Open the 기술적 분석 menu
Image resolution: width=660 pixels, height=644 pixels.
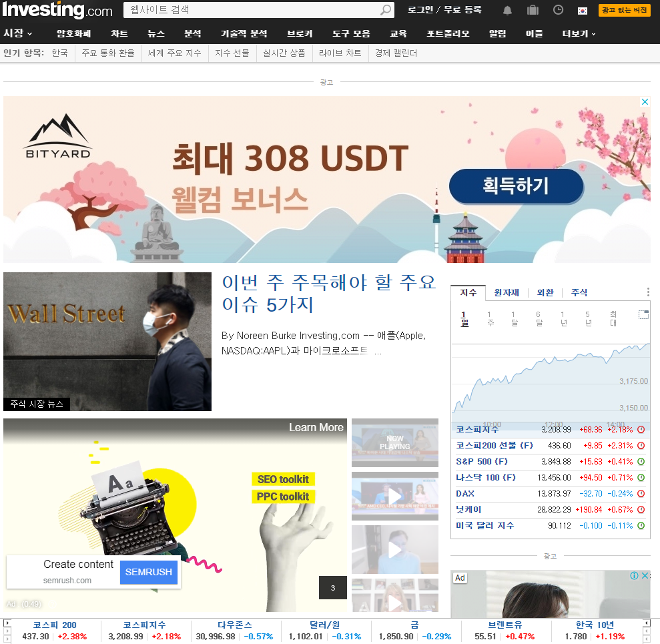(x=244, y=33)
